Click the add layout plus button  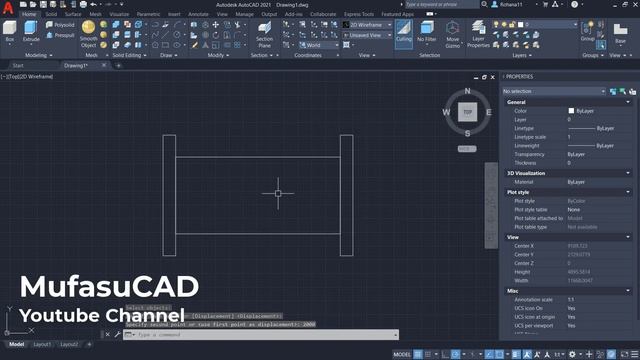coord(89,344)
